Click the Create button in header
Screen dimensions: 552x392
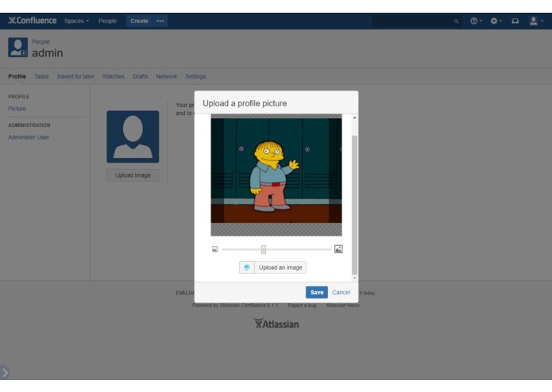pos(140,21)
